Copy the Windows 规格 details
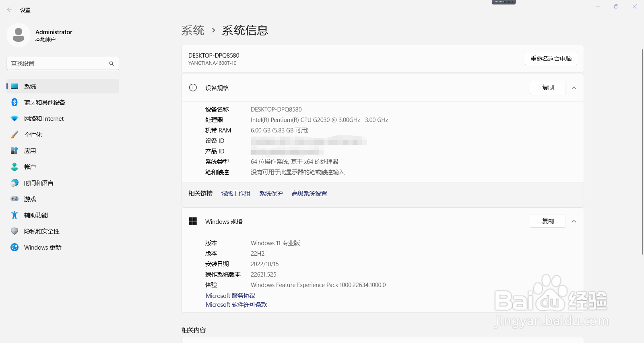 pyautogui.click(x=548, y=221)
